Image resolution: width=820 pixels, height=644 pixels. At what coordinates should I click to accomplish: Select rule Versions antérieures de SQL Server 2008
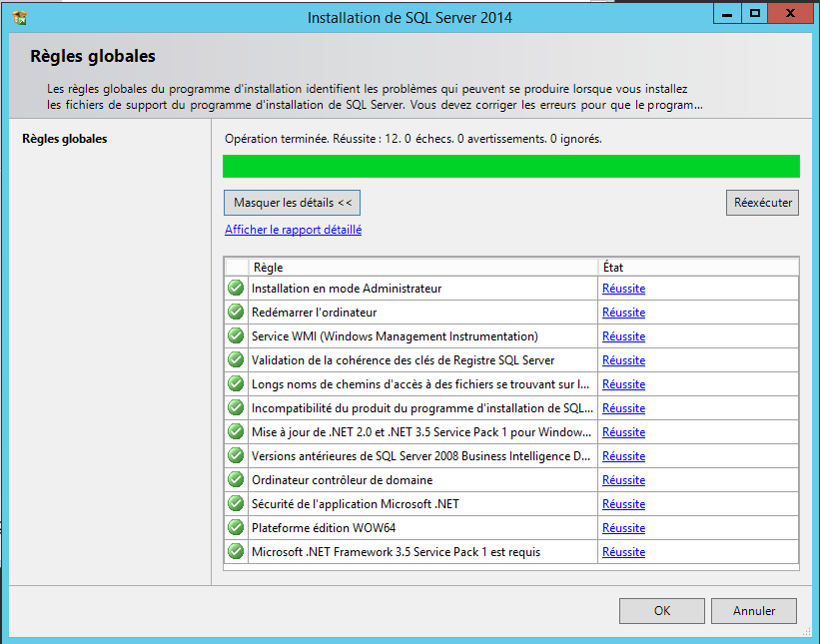tap(420, 457)
